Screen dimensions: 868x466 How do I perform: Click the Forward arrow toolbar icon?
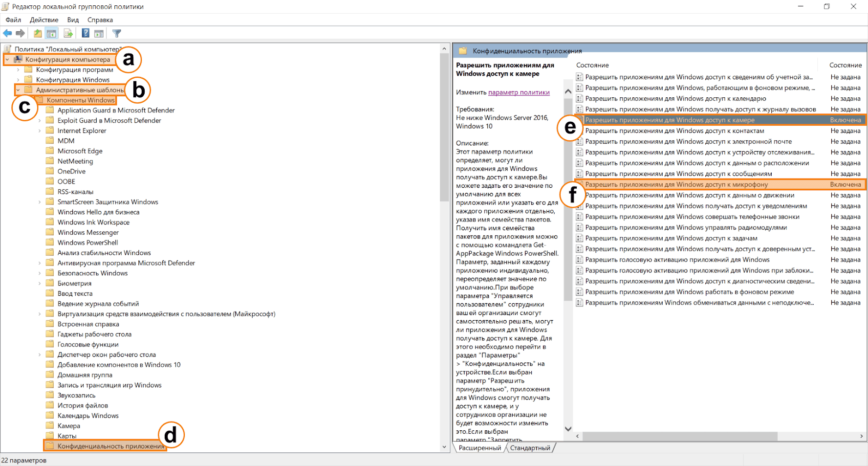pyautogui.click(x=20, y=33)
